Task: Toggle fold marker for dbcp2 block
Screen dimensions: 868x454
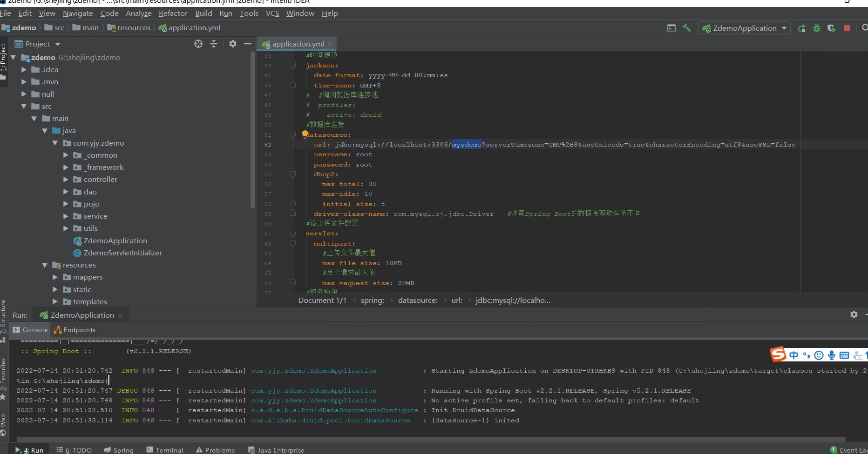Action: pos(293,174)
